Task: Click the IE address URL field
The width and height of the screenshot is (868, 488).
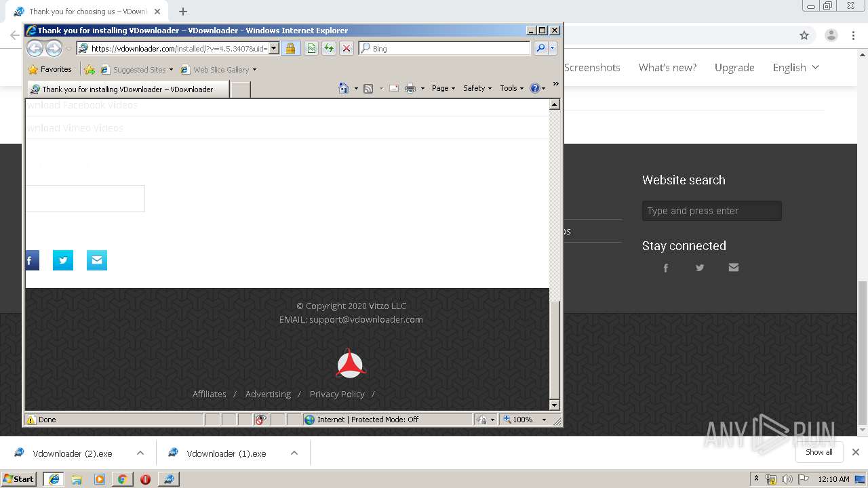Action: [x=178, y=48]
